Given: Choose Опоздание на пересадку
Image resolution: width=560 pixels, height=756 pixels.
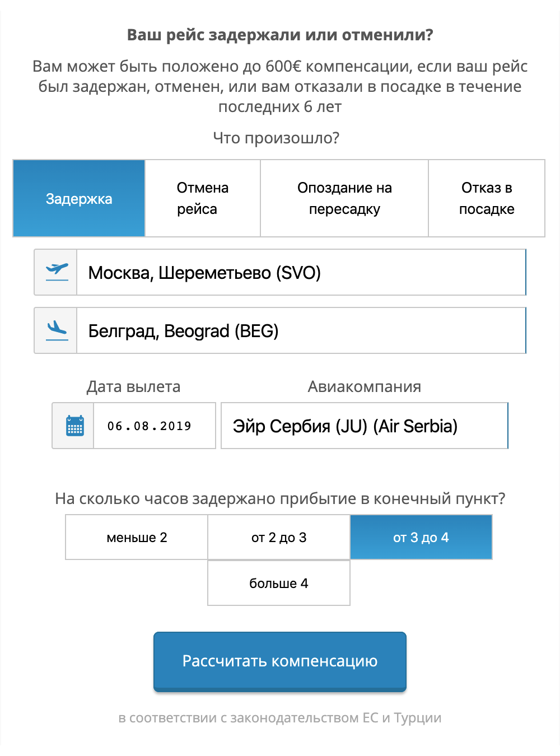Looking at the screenshot, I should [x=344, y=198].
